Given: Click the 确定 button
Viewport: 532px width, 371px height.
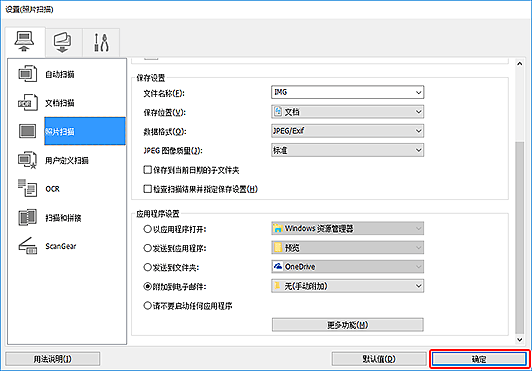Looking at the screenshot, I should point(479,359).
